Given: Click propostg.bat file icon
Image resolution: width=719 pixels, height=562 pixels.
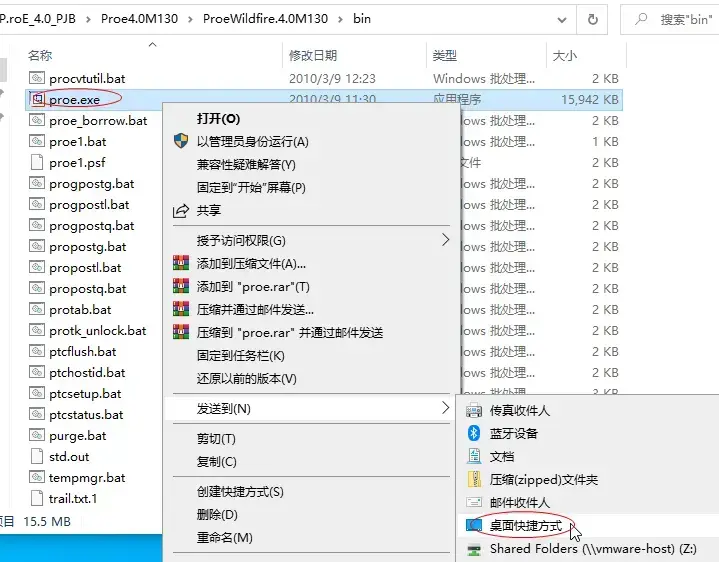Looking at the screenshot, I should click(37, 247).
